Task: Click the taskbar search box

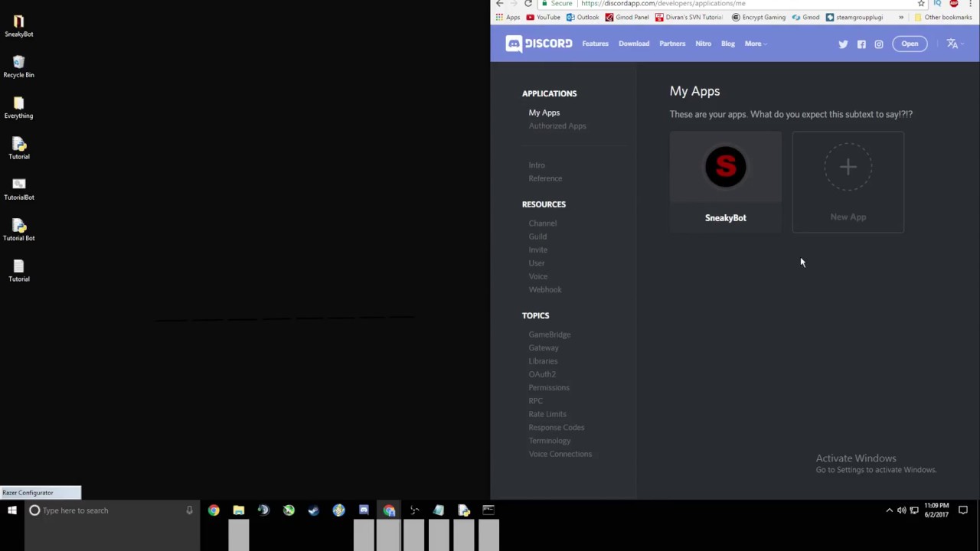Action: point(112,510)
